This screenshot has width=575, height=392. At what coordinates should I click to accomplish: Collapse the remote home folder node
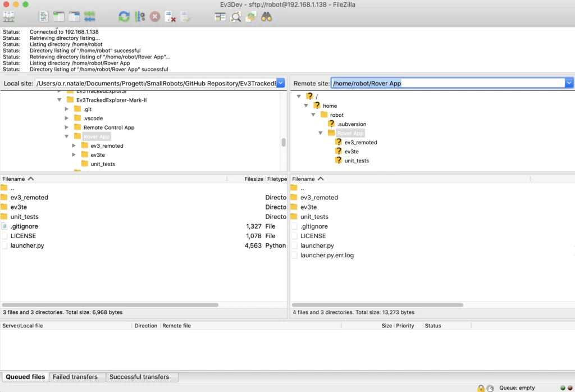pos(306,106)
